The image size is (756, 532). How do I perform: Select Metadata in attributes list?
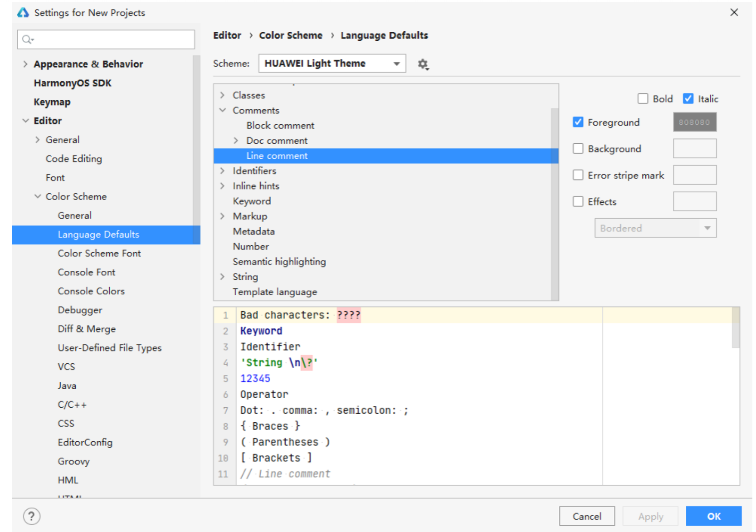click(x=254, y=231)
